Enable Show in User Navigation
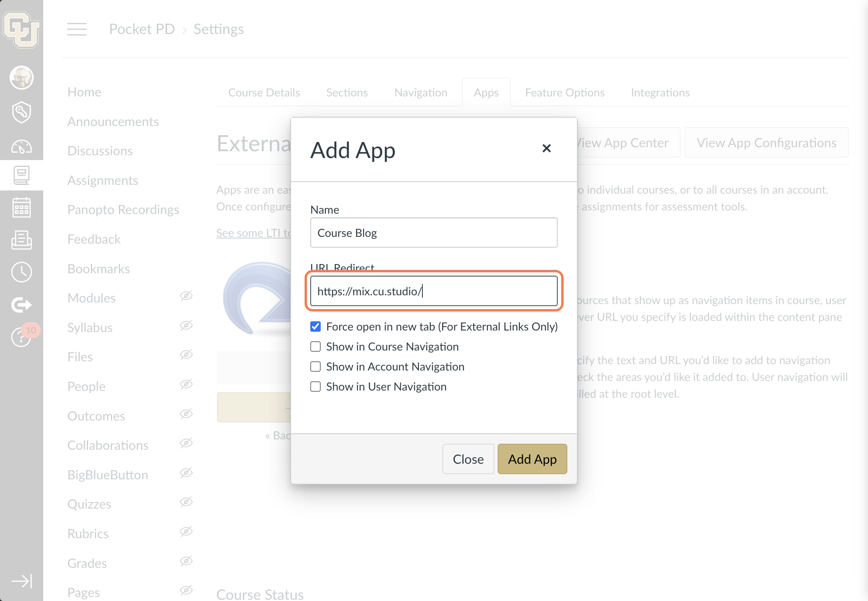Screen dimensions: 868x601 [x=315, y=387]
